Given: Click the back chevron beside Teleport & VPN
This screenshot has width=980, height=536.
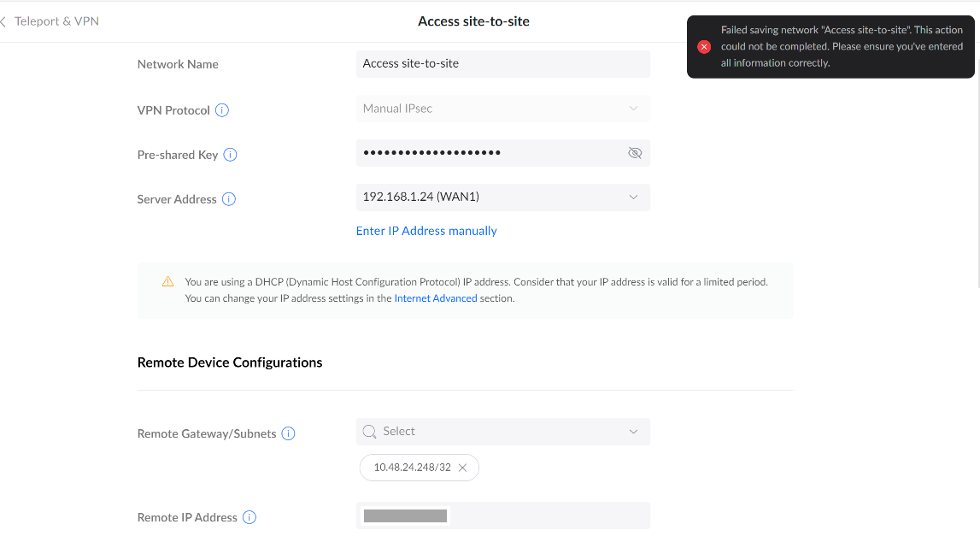Looking at the screenshot, I should tap(4, 21).
